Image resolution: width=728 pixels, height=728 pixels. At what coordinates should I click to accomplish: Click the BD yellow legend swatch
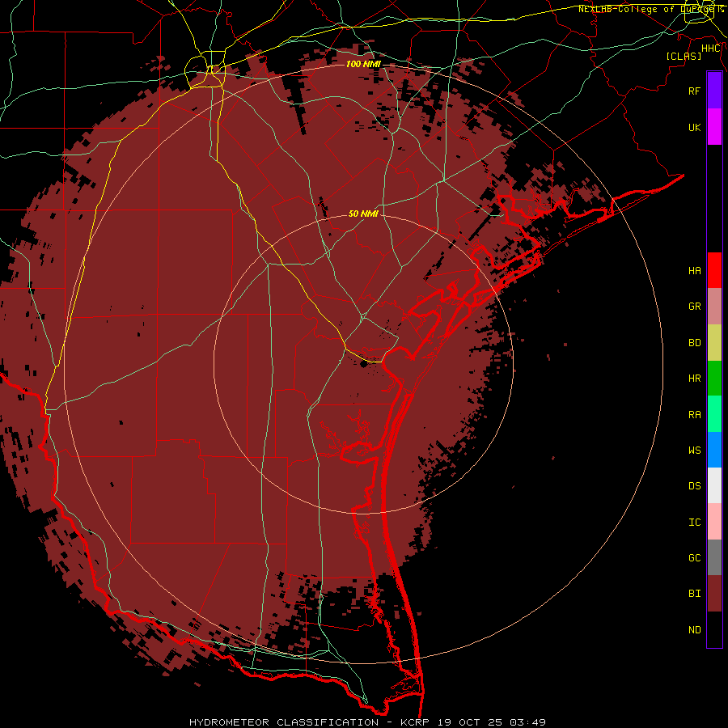pos(714,342)
